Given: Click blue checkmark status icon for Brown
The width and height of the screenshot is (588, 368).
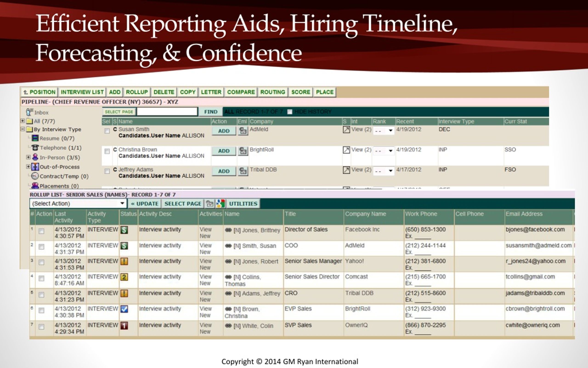Looking at the screenshot, I should point(124,309).
